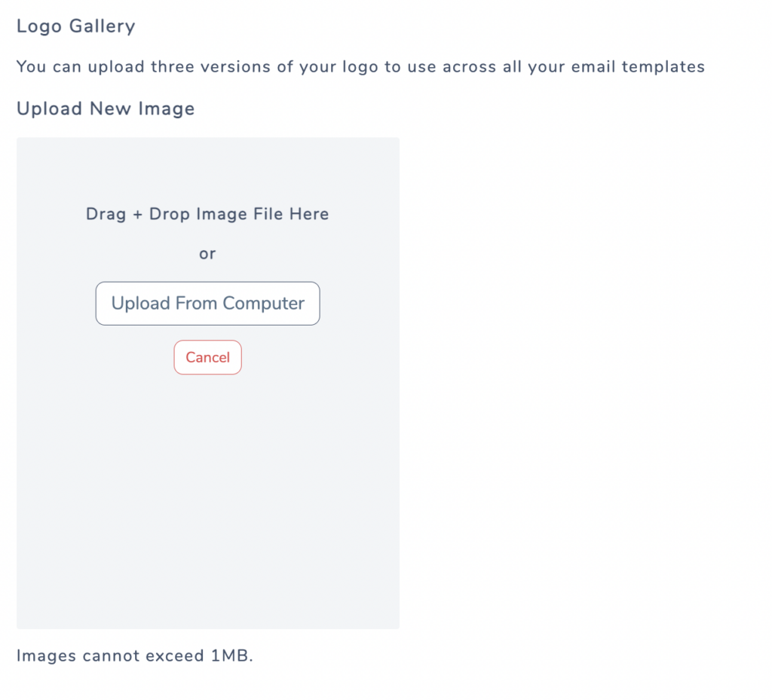
Task: Click the Logo Gallery heading
Action: coord(76,26)
